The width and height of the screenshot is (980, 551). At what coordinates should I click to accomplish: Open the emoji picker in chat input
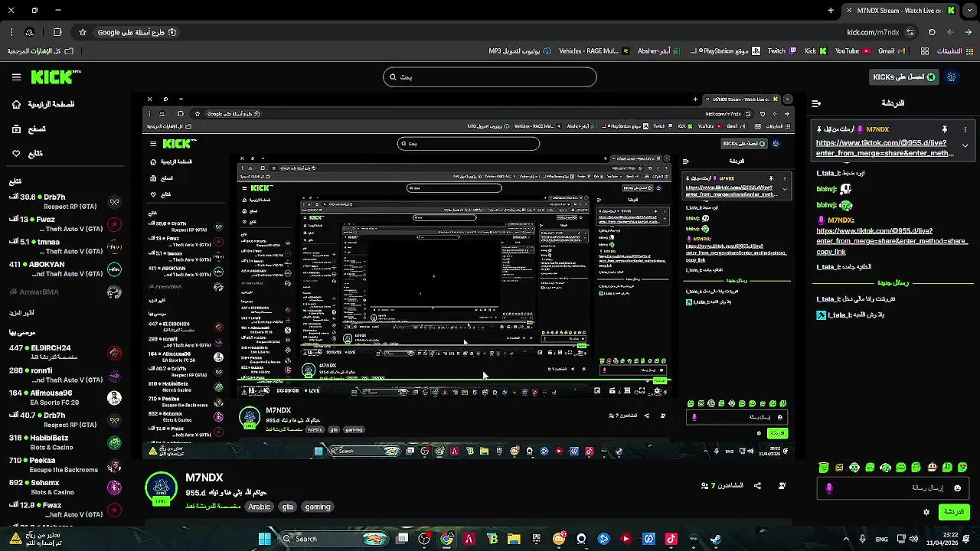tap(957, 488)
